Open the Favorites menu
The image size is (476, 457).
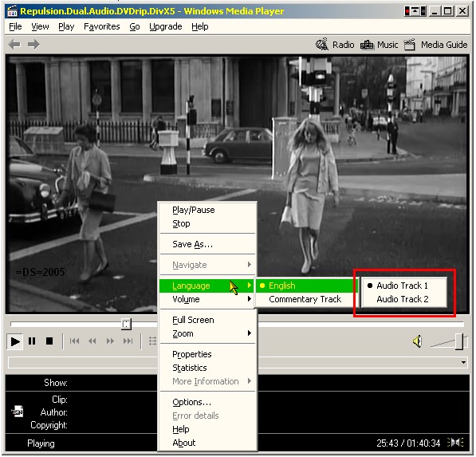[102, 27]
